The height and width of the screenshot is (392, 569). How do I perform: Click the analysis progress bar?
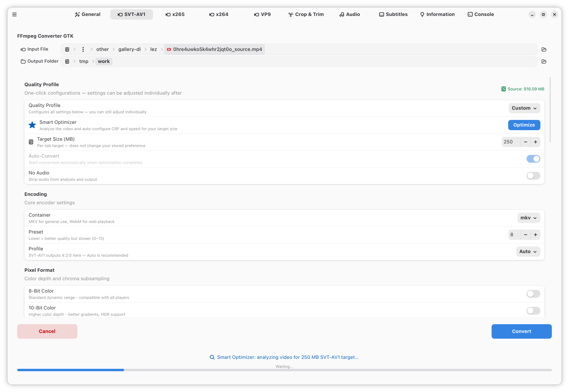[284, 370]
